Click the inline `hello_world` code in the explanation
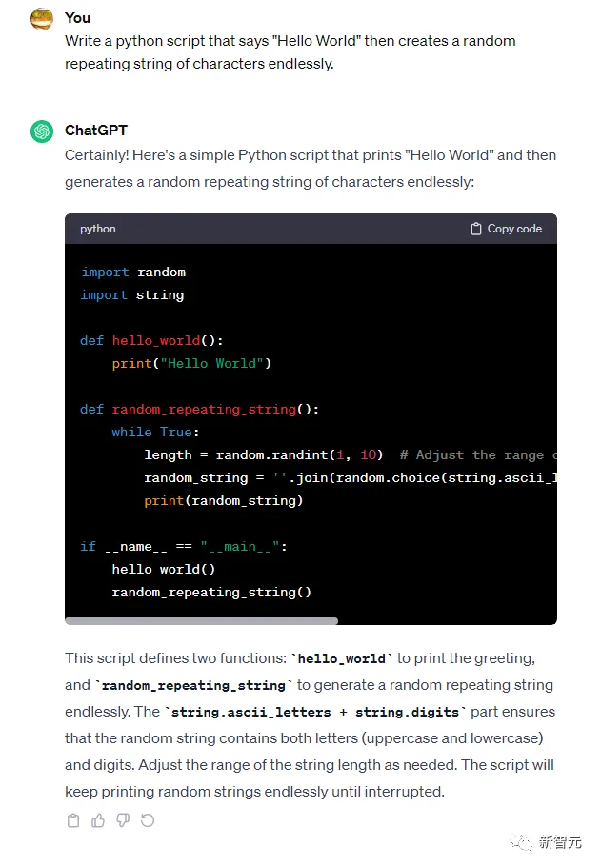 coord(341,658)
